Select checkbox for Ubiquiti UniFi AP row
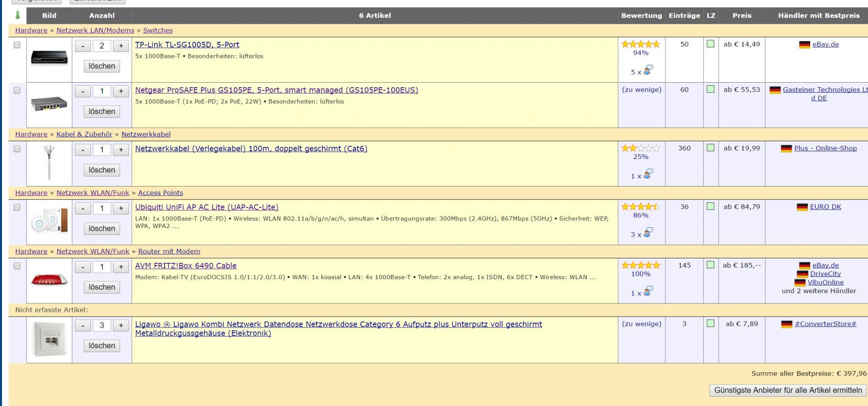The image size is (868, 406). [17, 208]
